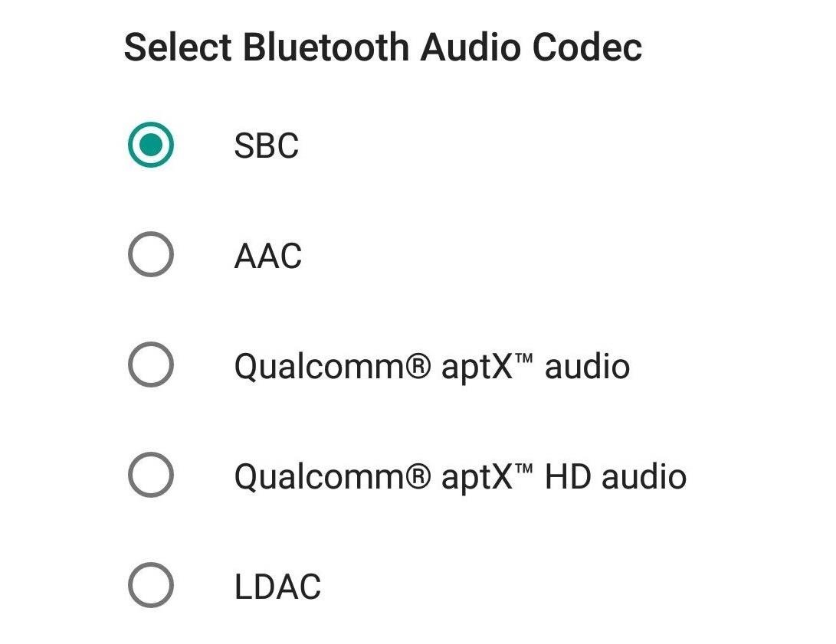This screenshot has width=836, height=644.
Task: Click the 'Qualcomm® aptX™ audio' option label
Action: pos(432,367)
